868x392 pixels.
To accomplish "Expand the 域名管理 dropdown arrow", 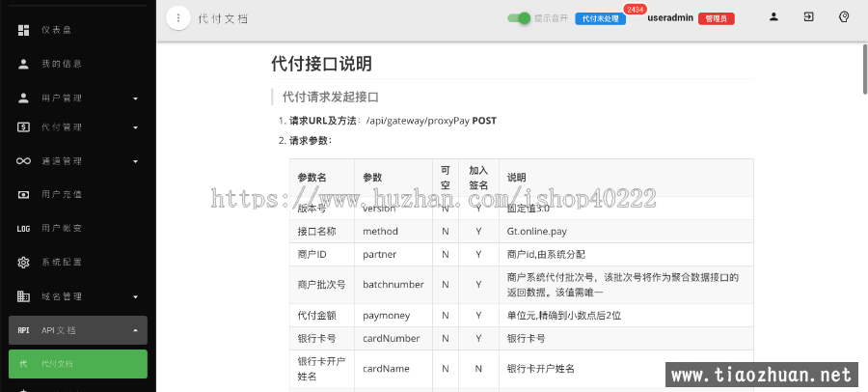I will 136,297.
